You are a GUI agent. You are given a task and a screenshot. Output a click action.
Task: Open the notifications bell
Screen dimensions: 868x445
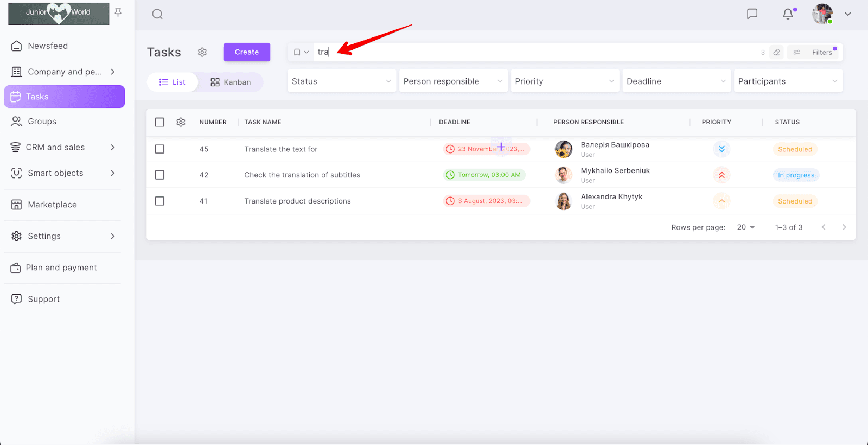tap(788, 14)
